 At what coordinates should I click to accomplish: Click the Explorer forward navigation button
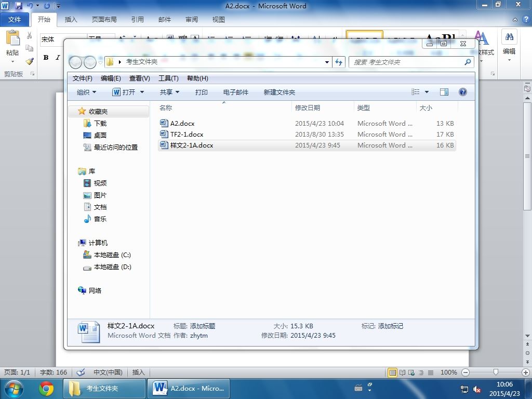pyautogui.click(x=90, y=62)
